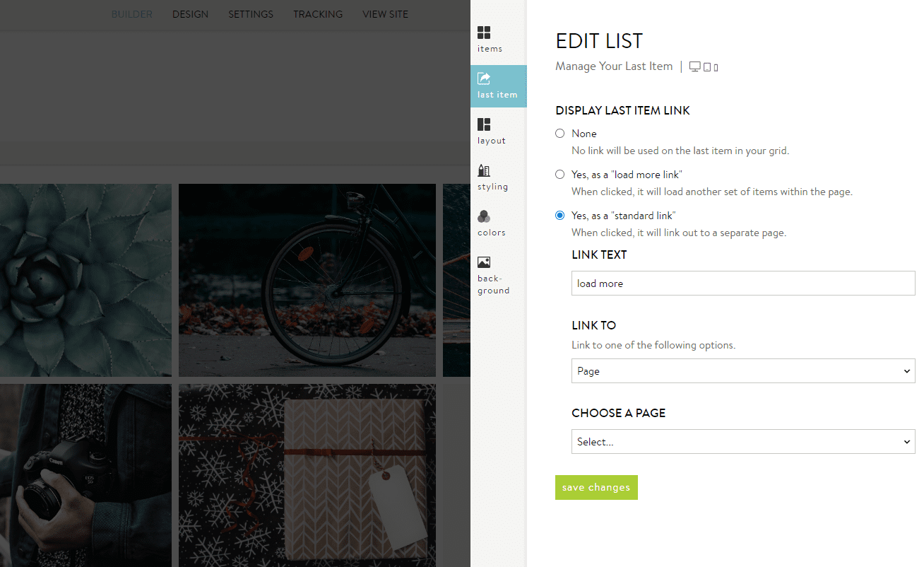The height and width of the screenshot is (567, 924).
Task: Open the styling panel
Action: coord(492,177)
